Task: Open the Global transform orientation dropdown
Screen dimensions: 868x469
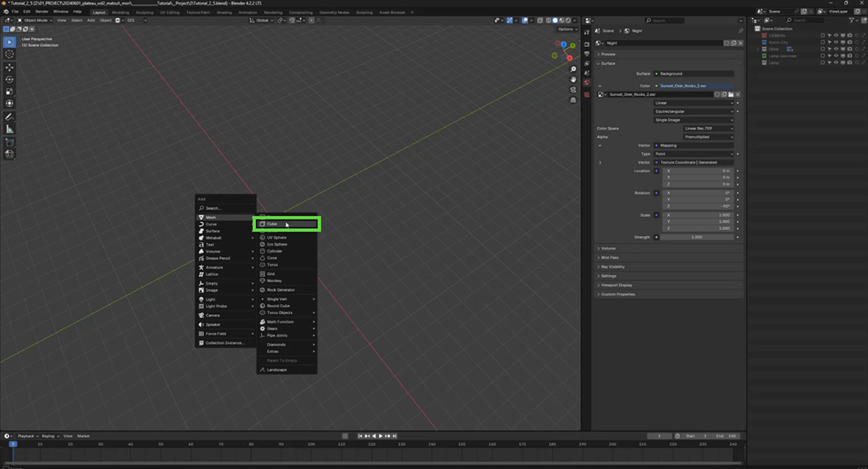Action: coord(261,20)
